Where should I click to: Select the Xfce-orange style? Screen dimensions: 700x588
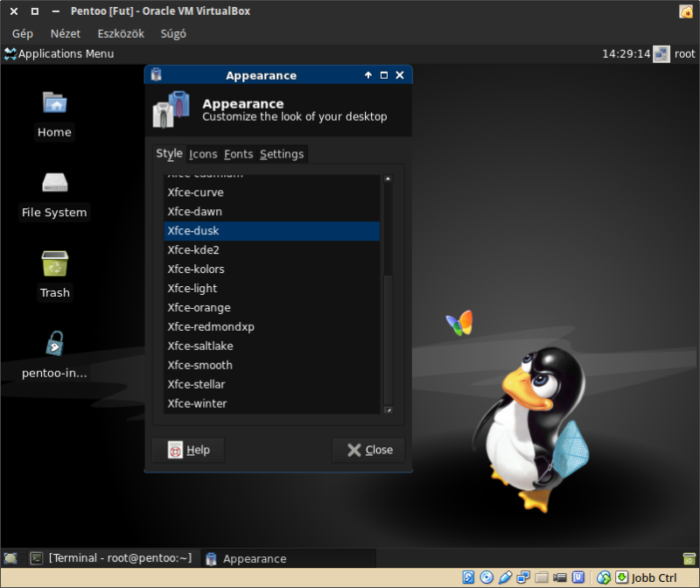coord(272,308)
